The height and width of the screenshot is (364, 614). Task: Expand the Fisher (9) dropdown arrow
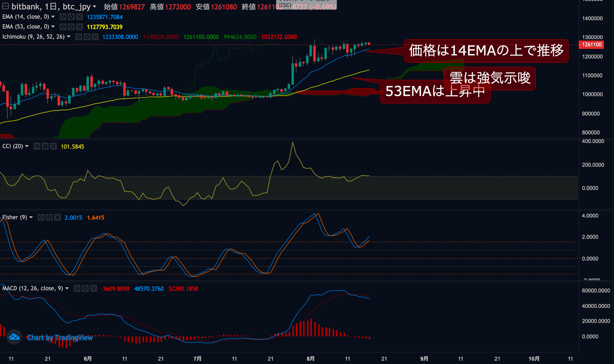[x=31, y=217]
